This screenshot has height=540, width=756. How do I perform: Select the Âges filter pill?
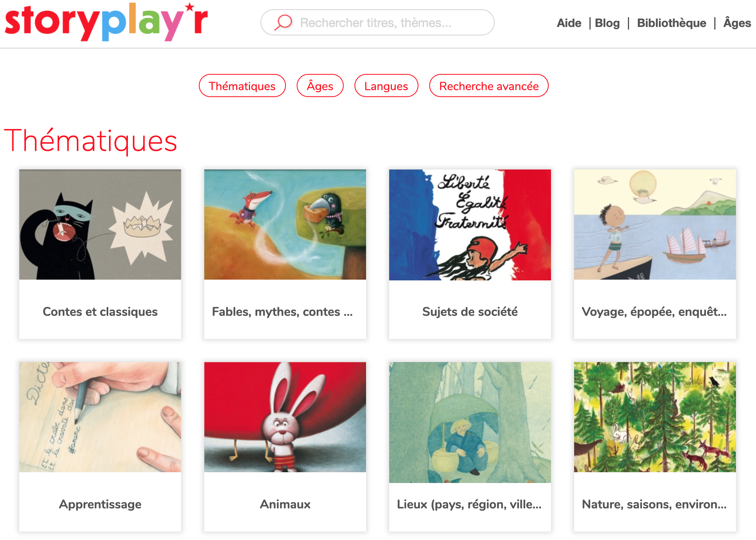click(x=320, y=86)
